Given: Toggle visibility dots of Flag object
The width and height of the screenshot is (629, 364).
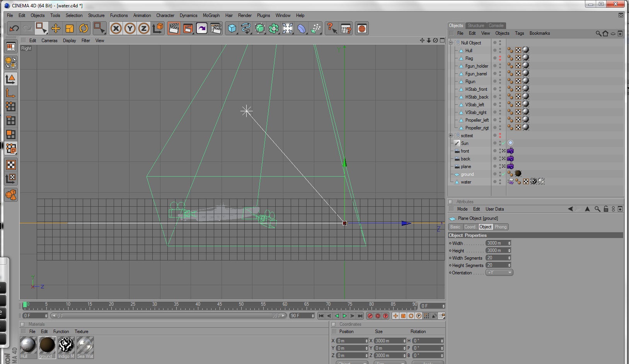Looking at the screenshot, I should tap(500, 58).
